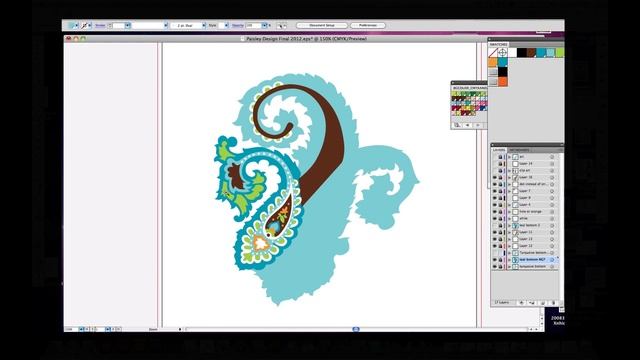
Task: Select the lime green swatch in Swatches panel
Action: (560, 52)
